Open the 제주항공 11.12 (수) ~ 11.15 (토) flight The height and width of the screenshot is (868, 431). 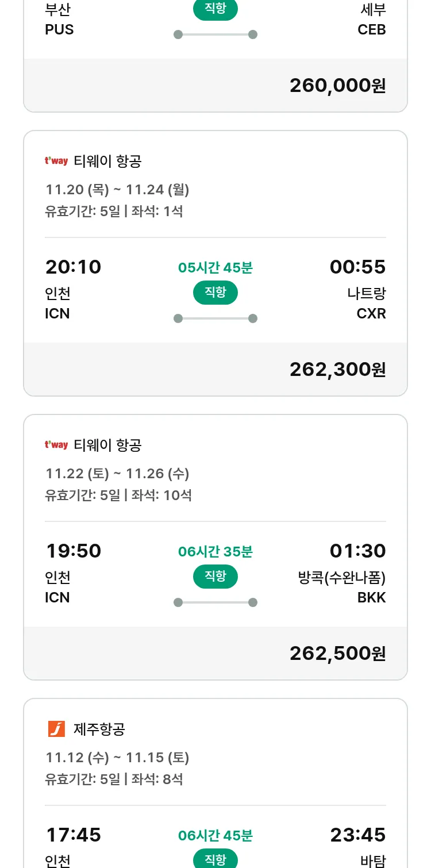pyautogui.click(x=117, y=758)
